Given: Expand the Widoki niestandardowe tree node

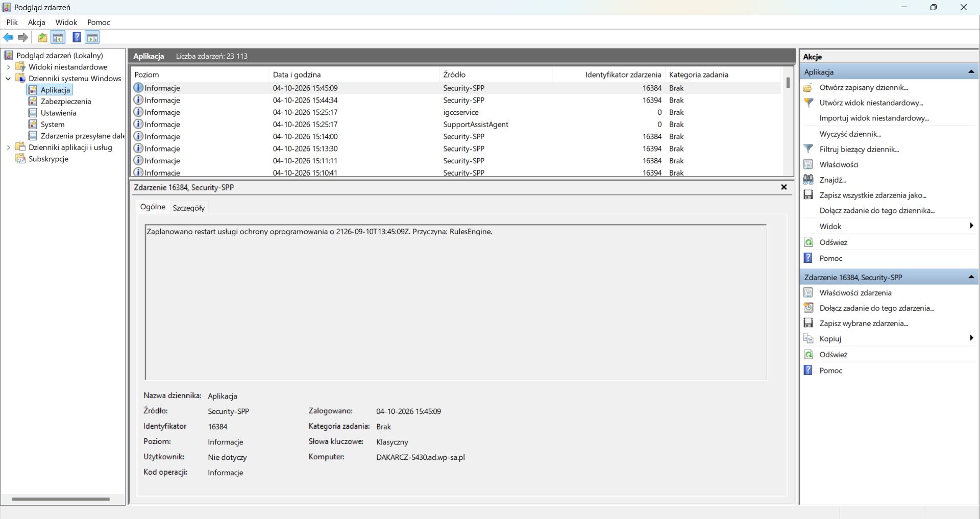Looking at the screenshot, I should pos(8,67).
